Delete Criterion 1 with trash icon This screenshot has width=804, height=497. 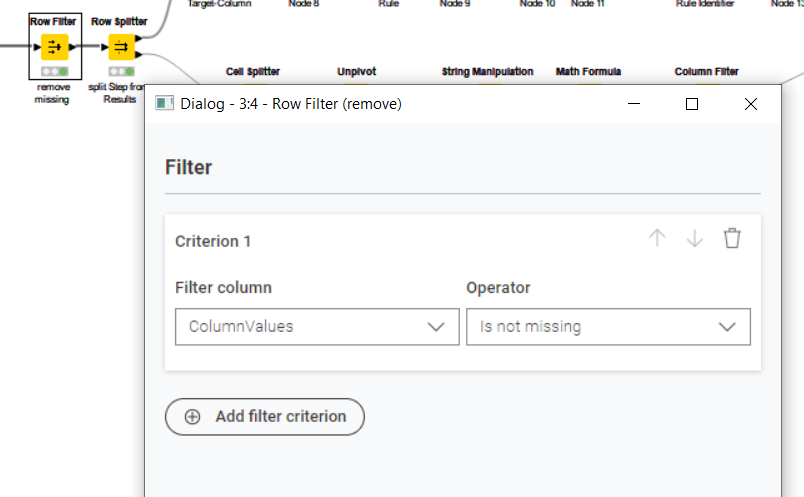(732, 238)
